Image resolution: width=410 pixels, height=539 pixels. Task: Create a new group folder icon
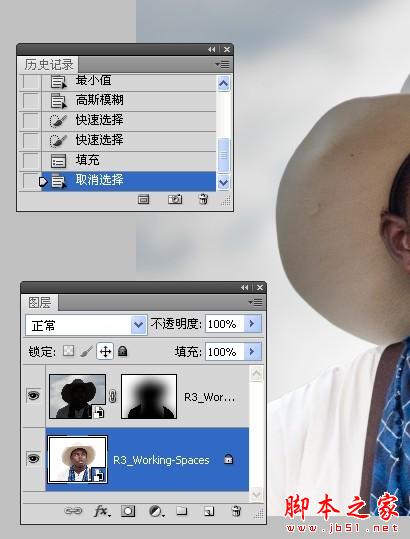coord(181,511)
